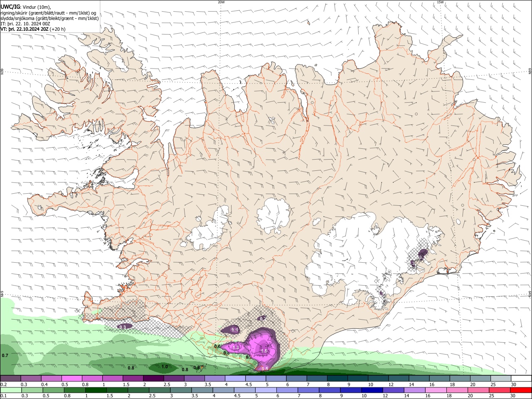Pick the palest green 0.1 swatch in rain scale
The width and height of the screenshot is (532, 399).
pos(10,390)
